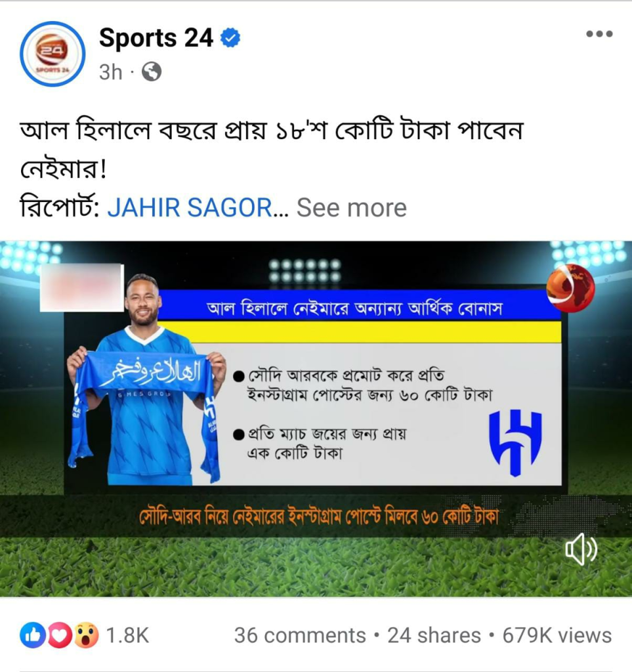
Task: Click the Love heart reaction icon
Action: (60, 635)
